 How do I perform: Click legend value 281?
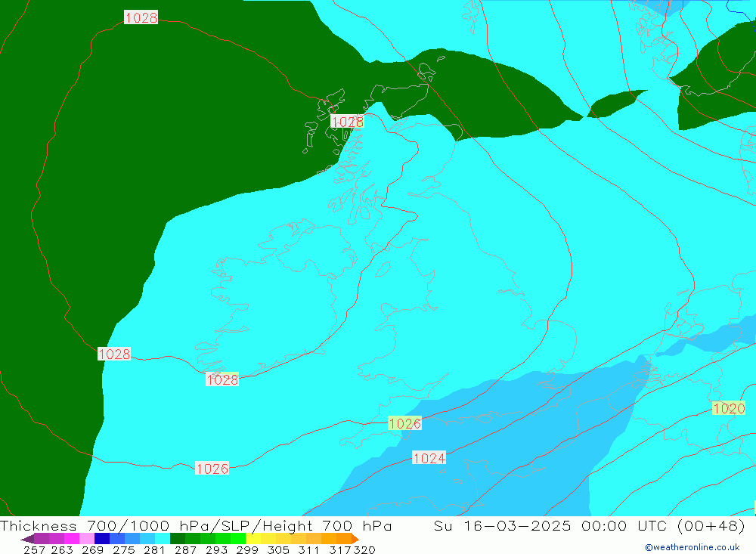coord(154,549)
